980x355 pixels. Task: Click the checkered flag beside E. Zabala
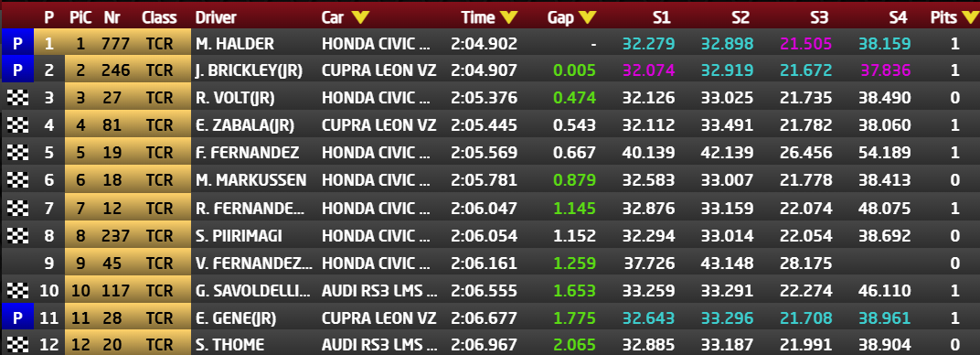(17, 125)
